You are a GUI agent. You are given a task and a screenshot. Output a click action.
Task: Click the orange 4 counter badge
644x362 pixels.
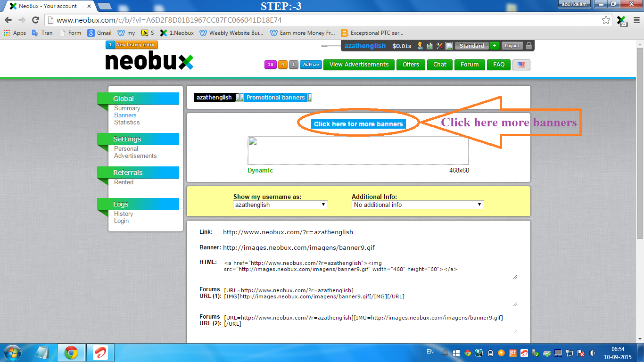[282, 65]
